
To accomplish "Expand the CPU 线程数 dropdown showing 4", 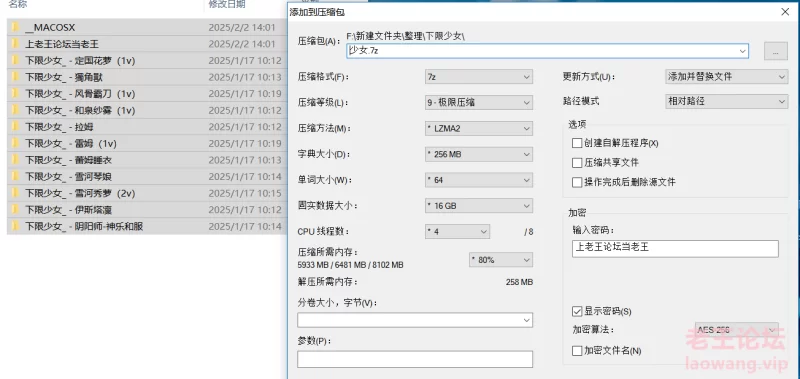I will (x=457, y=232).
